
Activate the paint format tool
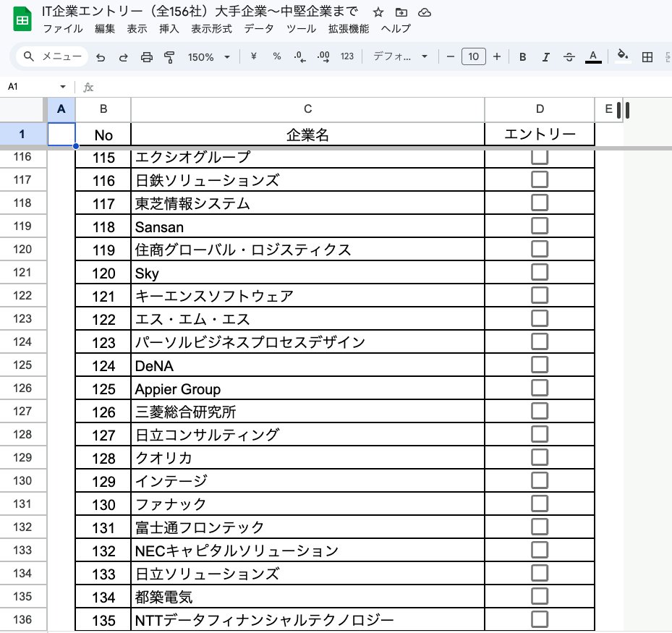169,56
